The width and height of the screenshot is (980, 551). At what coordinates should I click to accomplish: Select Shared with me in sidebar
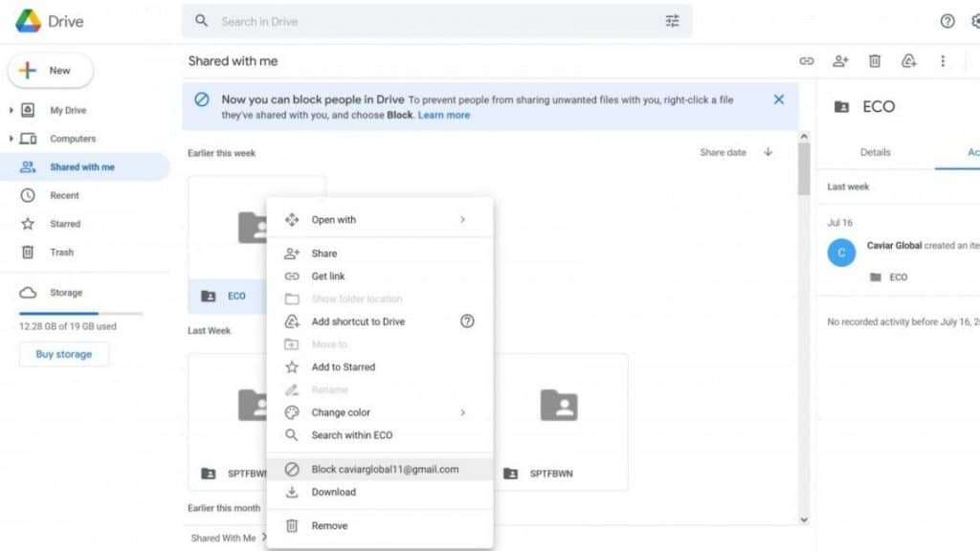(x=84, y=166)
